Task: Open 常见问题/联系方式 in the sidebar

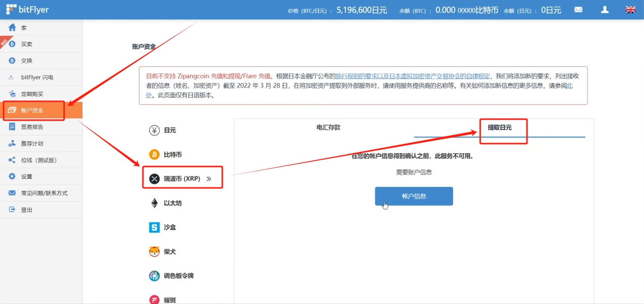Action: 41,193
